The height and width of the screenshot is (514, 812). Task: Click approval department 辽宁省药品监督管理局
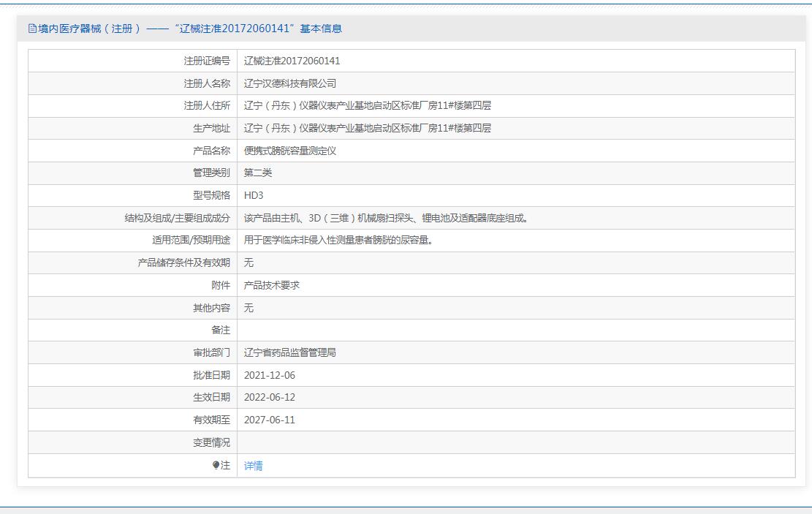290,353
